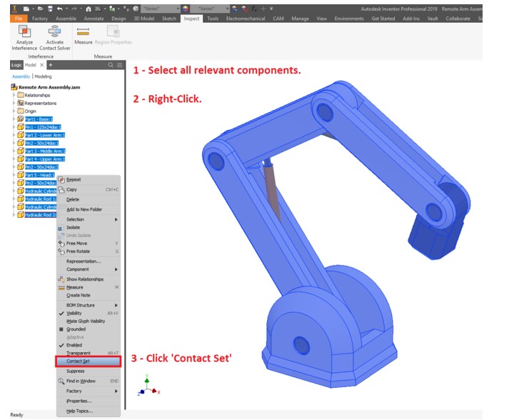Click the Analyze Interference tool icon

24,36
